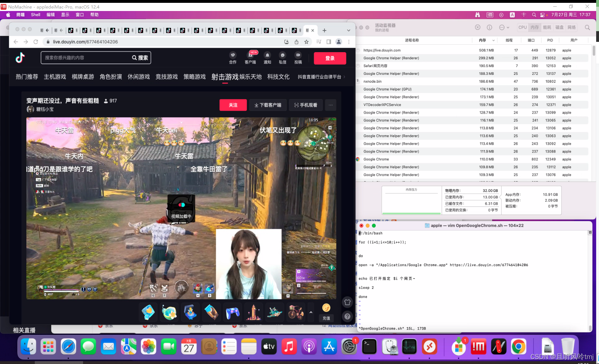The height and width of the screenshot is (364, 599).
Task: Click Activity Monitor process list scrollbar
Action: coord(594,50)
